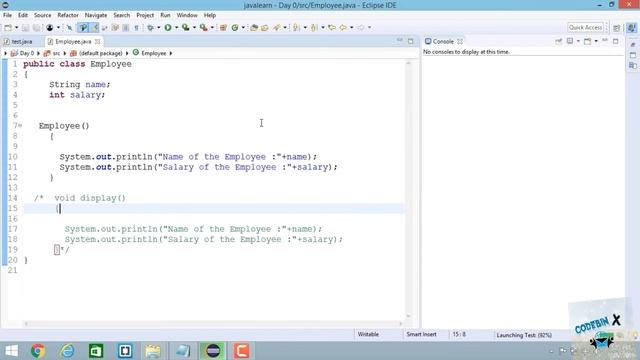Go to Next Annotation icon
Image resolution: width=640 pixels, height=360 pixels.
(296, 27)
